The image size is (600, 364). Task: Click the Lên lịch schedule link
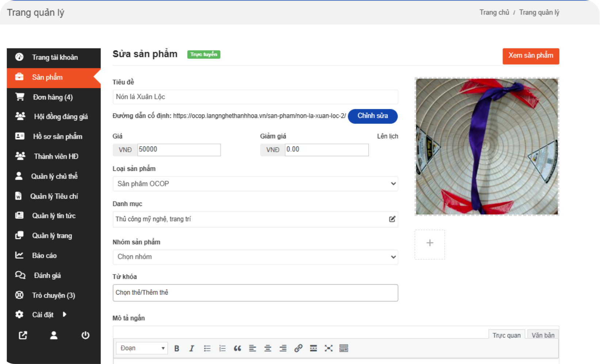tap(387, 136)
